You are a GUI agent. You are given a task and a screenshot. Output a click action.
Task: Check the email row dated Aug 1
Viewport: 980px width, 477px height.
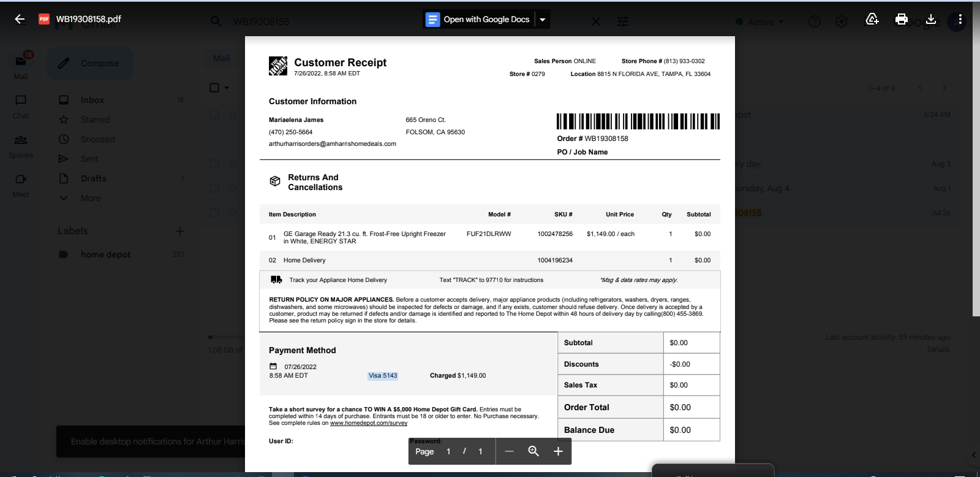[214, 188]
